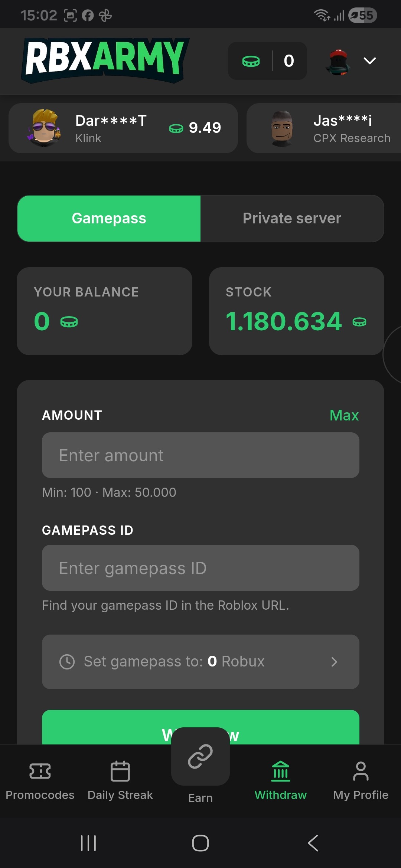Open the Promocodes section via ticket icon
This screenshot has width=401, height=868.
pyautogui.click(x=40, y=771)
